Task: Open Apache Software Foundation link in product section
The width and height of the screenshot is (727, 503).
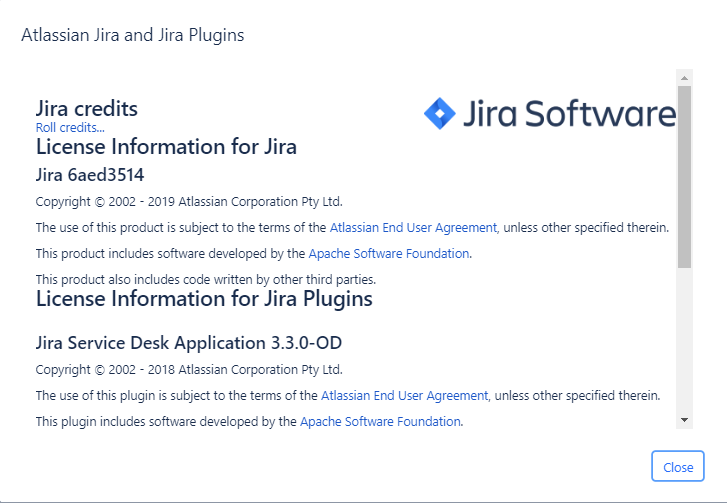Action: [x=389, y=254]
